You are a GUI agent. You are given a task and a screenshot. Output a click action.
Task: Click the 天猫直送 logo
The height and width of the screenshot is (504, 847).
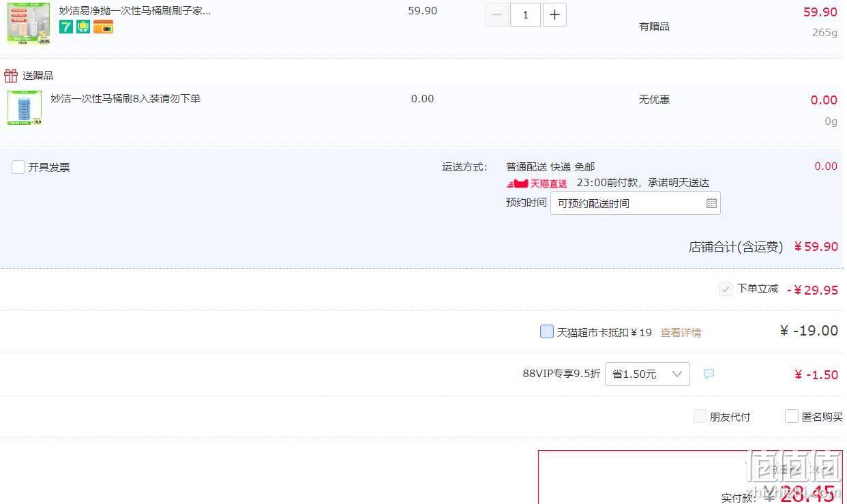pos(537,183)
